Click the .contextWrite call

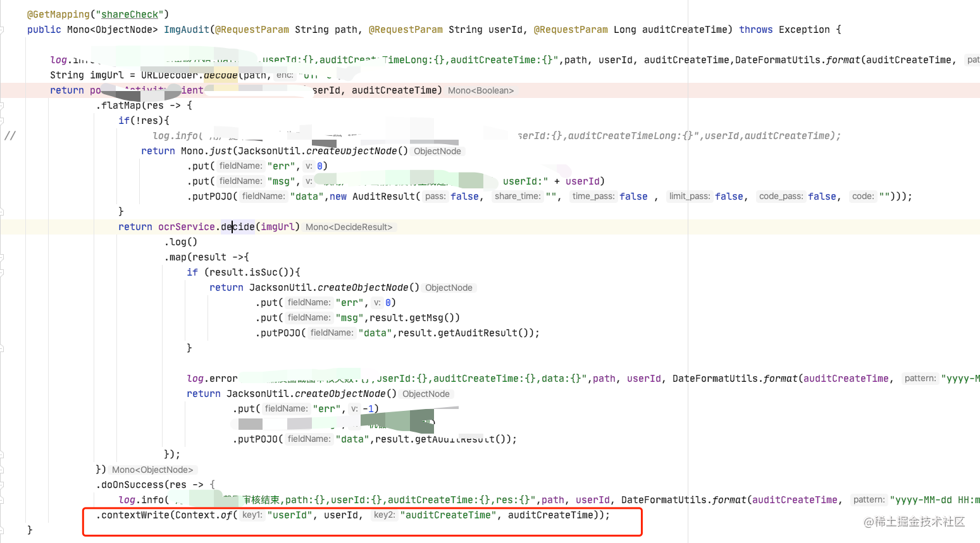132,515
